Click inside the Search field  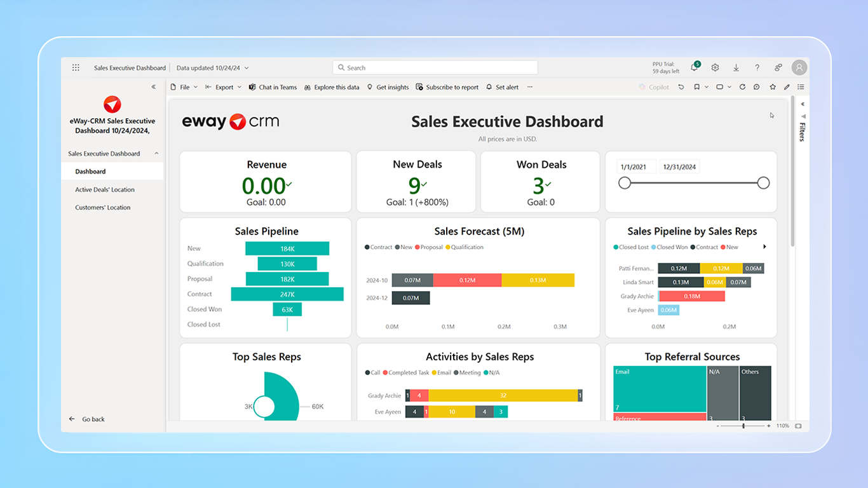pos(435,67)
